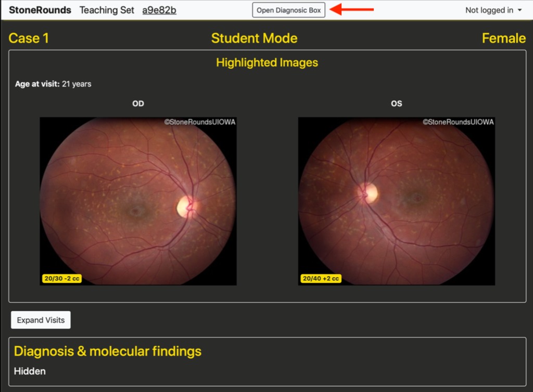Screen dimensions: 533x392
Task: Open the Not logged in dropdown
Action: pyautogui.click(x=493, y=10)
